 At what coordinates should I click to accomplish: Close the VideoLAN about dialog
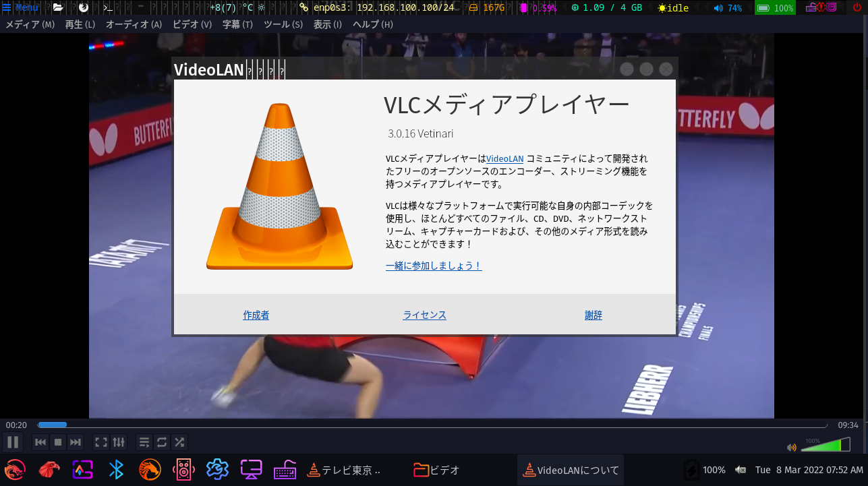click(x=666, y=69)
